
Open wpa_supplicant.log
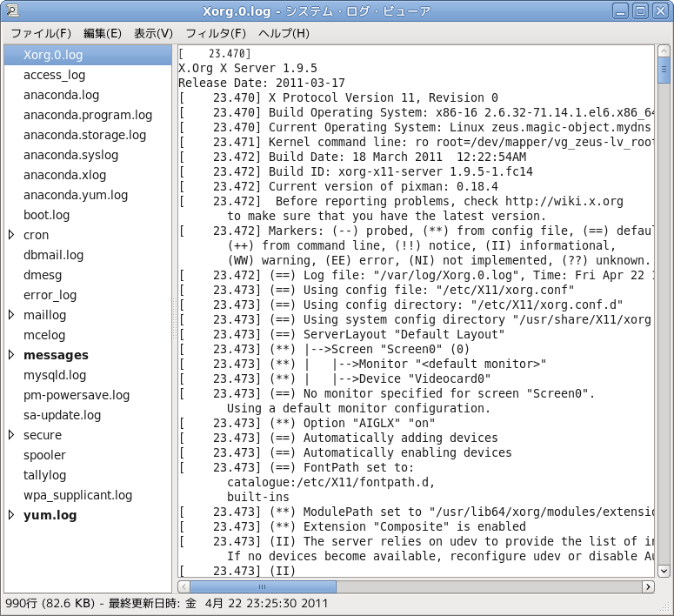point(88,495)
